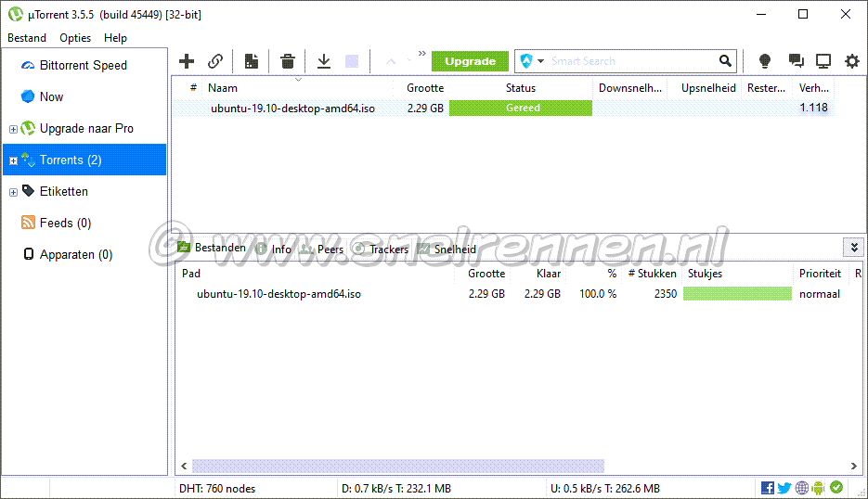Click the 1.118 ratio value
The height and width of the screenshot is (499, 868).
click(x=813, y=108)
